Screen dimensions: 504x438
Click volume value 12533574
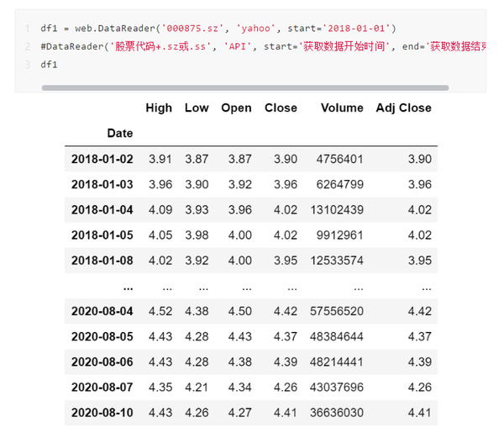tap(337, 261)
